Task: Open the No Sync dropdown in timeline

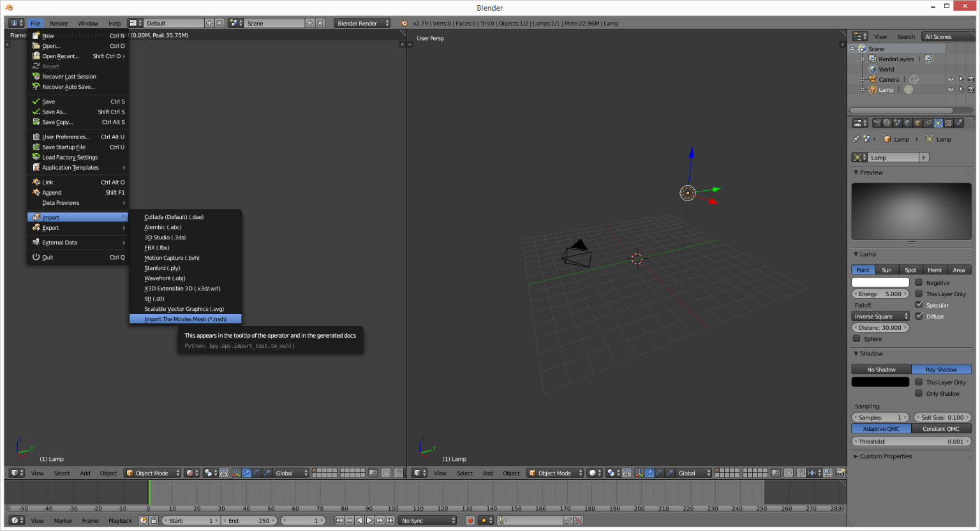Action: [x=428, y=521]
